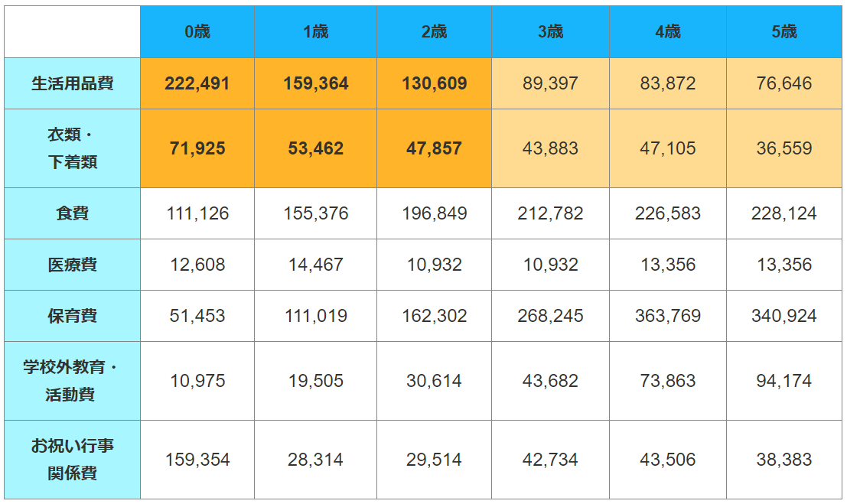
Task: Select the 130,609 cell under 2歳
Action: point(434,83)
